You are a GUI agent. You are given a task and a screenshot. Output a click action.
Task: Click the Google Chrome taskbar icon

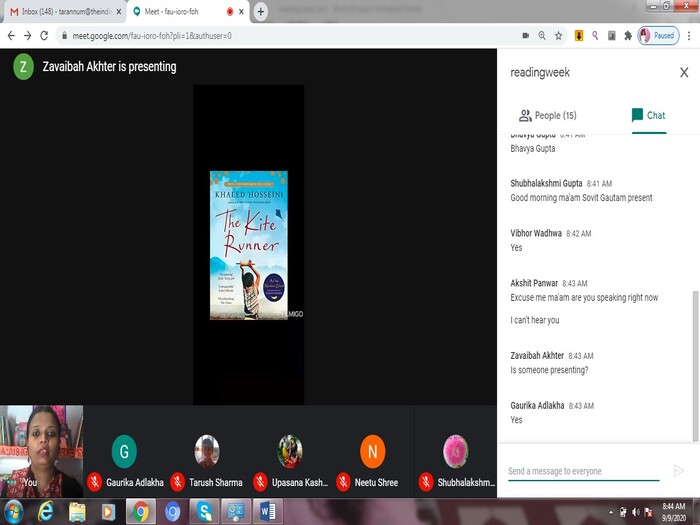point(141,512)
